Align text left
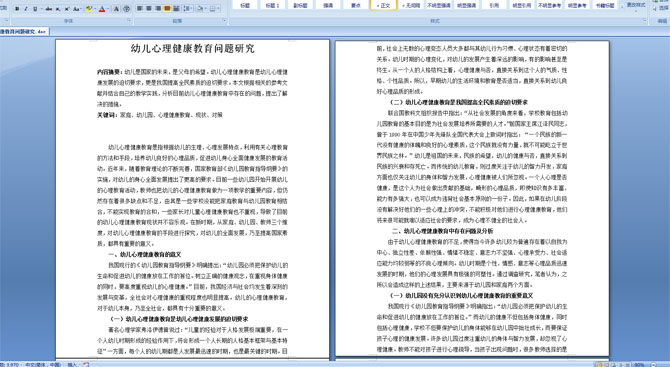 [x=140, y=9]
